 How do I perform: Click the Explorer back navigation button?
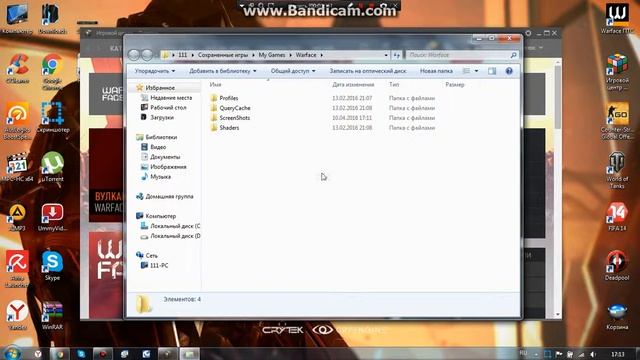(x=134, y=55)
